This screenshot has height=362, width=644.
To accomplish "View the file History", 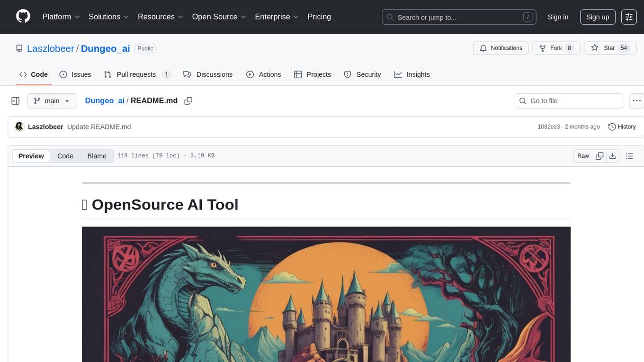I will point(622,127).
